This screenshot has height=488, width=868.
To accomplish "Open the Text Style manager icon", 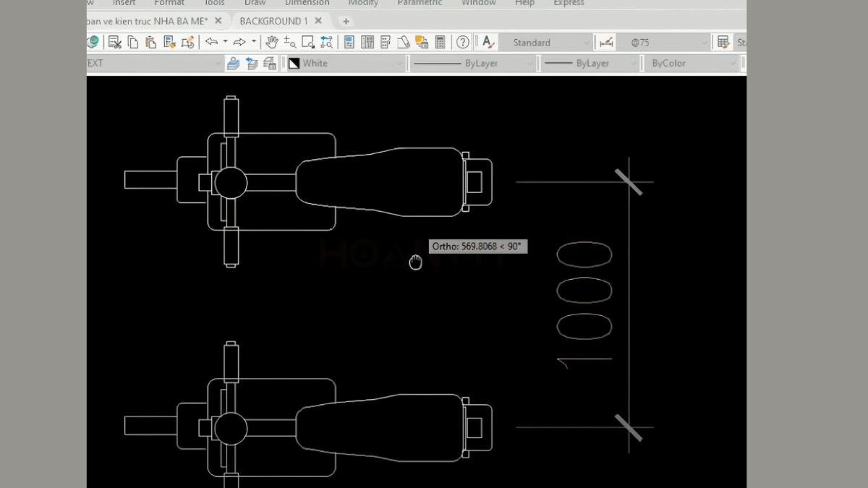I will point(488,42).
